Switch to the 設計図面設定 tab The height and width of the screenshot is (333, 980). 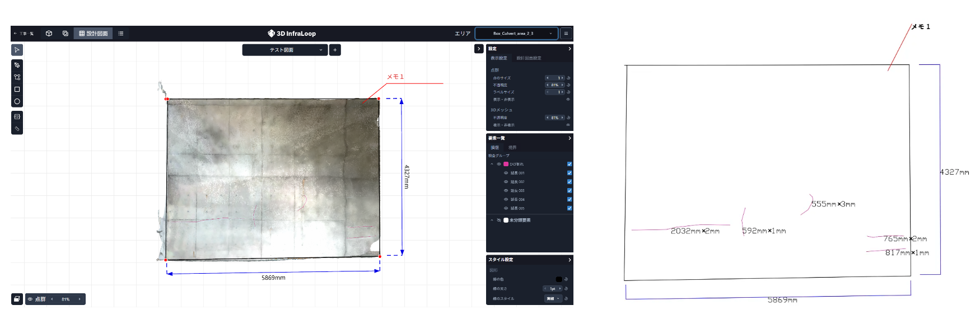[x=528, y=58]
